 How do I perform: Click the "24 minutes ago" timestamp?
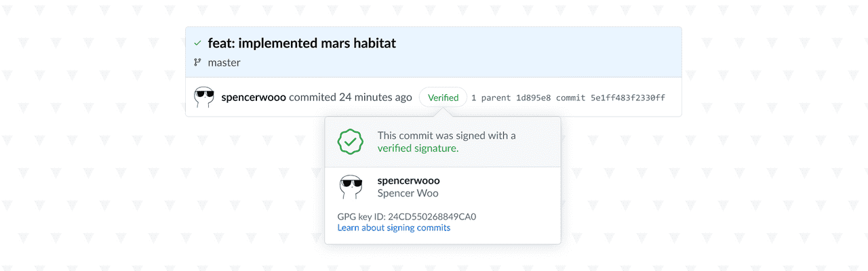(x=375, y=98)
